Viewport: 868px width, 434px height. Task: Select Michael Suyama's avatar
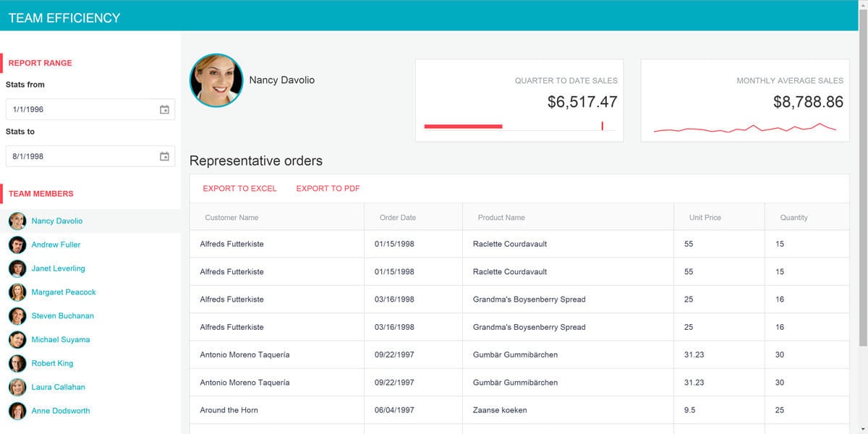click(x=17, y=339)
